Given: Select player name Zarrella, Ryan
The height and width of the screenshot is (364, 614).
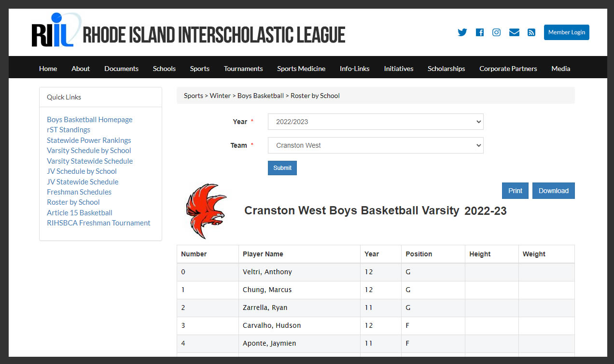Looking at the screenshot, I should coord(265,308).
